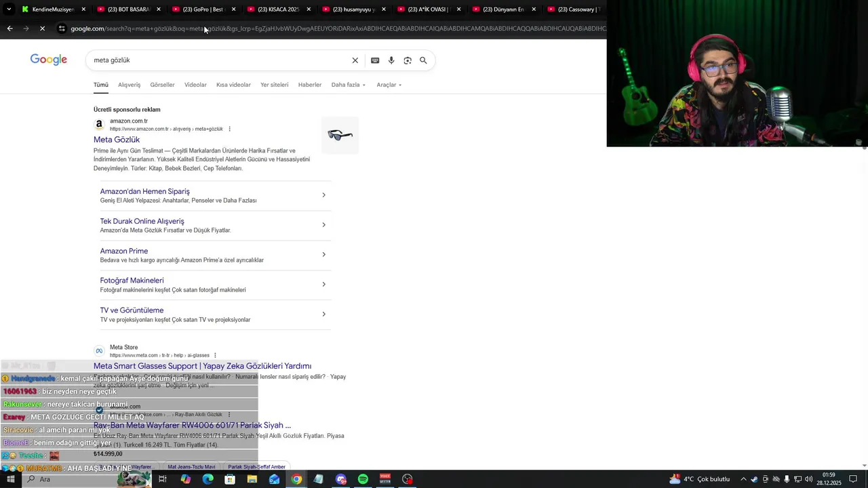Open the notification center icon
This screenshot has height=488, width=868.
pyautogui.click(x=853, y=479)
